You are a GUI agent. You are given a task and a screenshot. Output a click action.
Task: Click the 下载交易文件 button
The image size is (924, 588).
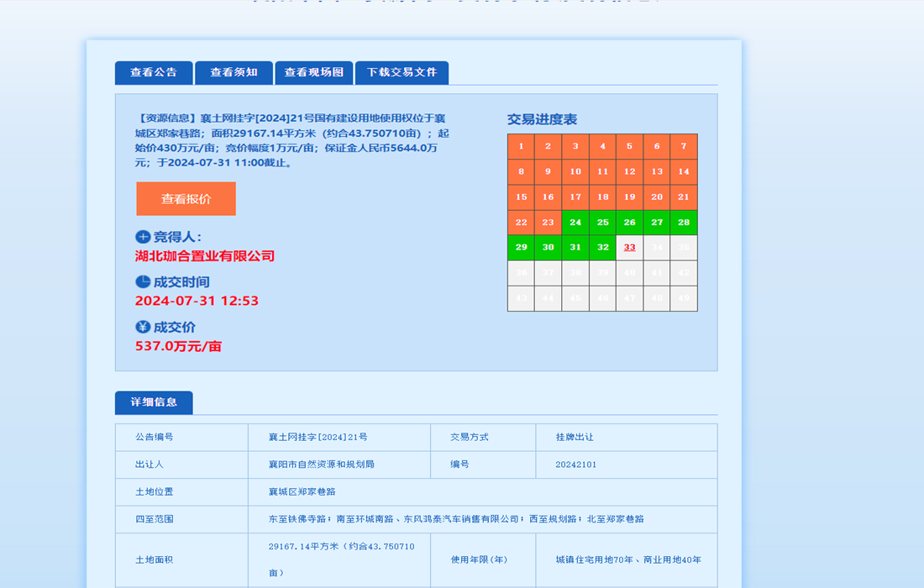click(x=402, y=73)
